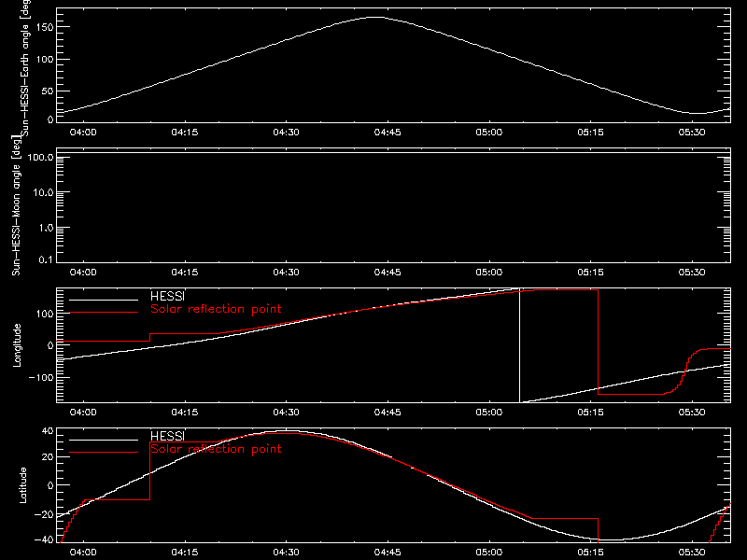Click the 0.1 tick on Moon angle axis
Screen dimensions: 747x560
pos(46,259)
